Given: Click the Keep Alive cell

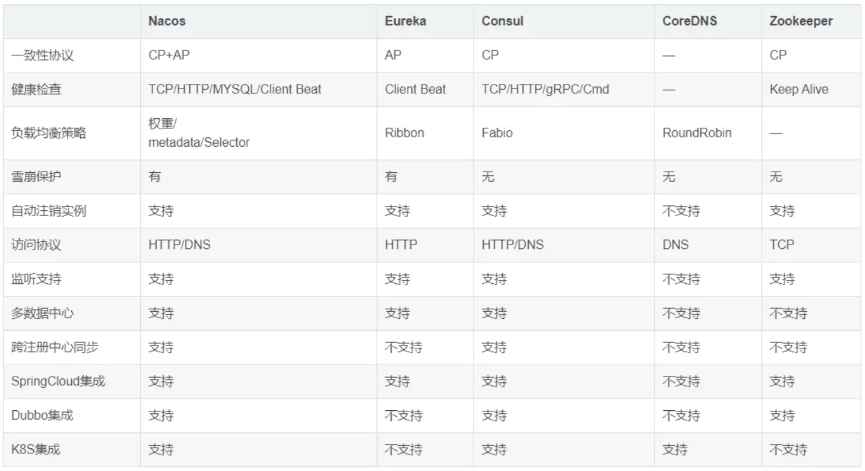Looking at the screenshot, I should (799, 89).
